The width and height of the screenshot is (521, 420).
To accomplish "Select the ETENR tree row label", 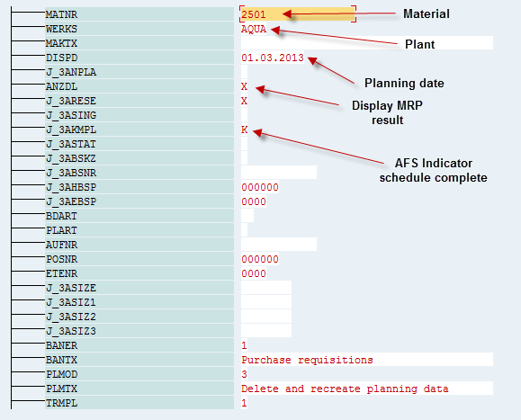I will tap(139, 273).
